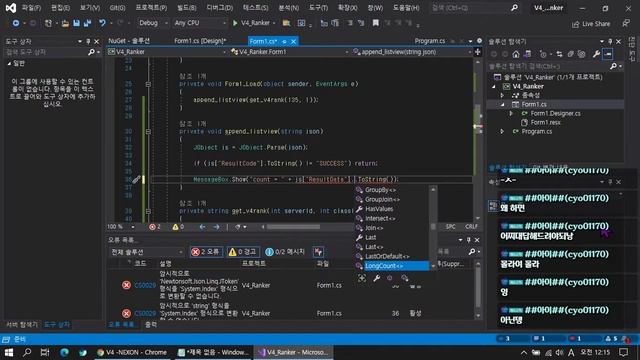Open the Tools menu
Screen dimensions: 640x360
(318, 8)
